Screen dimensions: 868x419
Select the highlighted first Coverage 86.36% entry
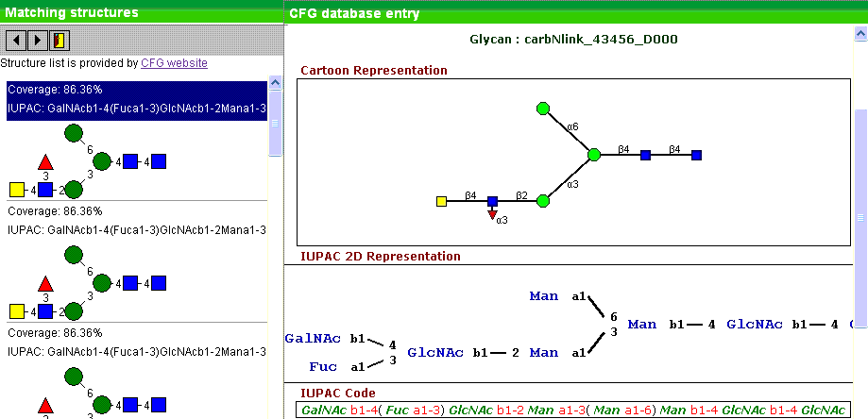click(137, 92)
